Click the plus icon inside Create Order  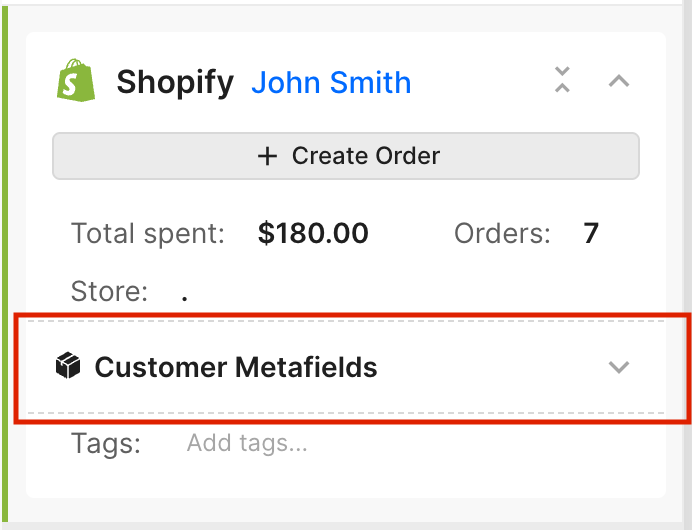pos(267,156)
